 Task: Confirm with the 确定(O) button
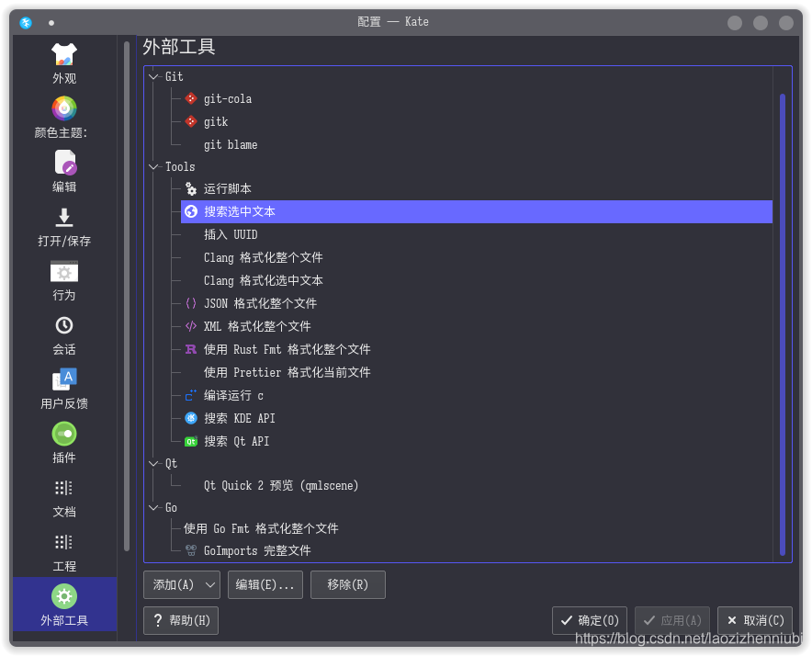(x=590, y=620)
